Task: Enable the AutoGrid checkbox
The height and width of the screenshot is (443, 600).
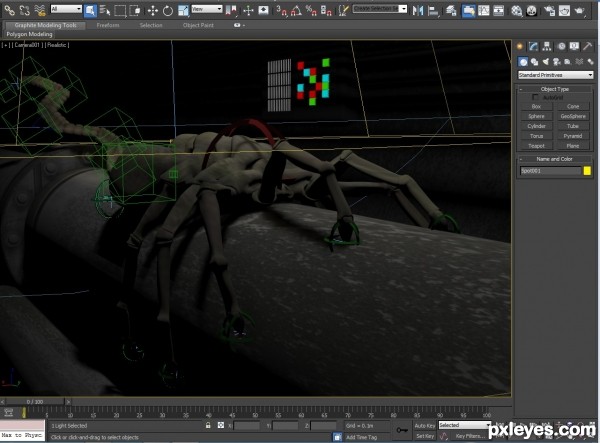Action: (x=535, y=98)
